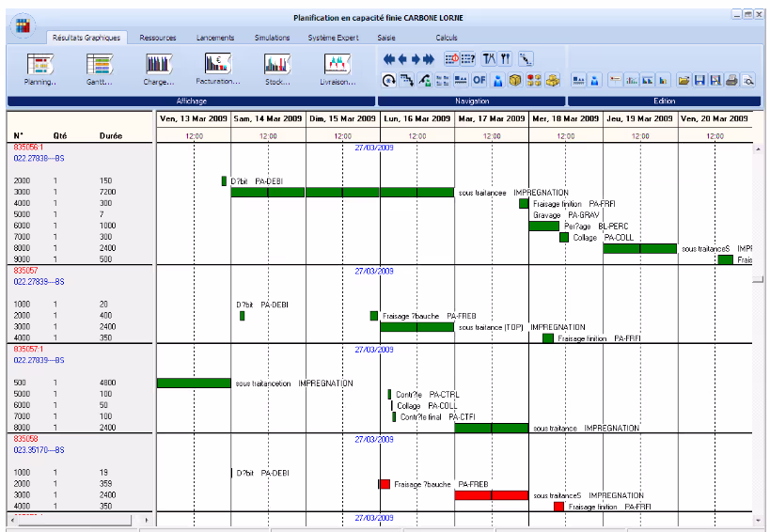Click the red Fraisage finition bar for 835058
The width and height of the screenshot is (770, 532).
(558, 507)
